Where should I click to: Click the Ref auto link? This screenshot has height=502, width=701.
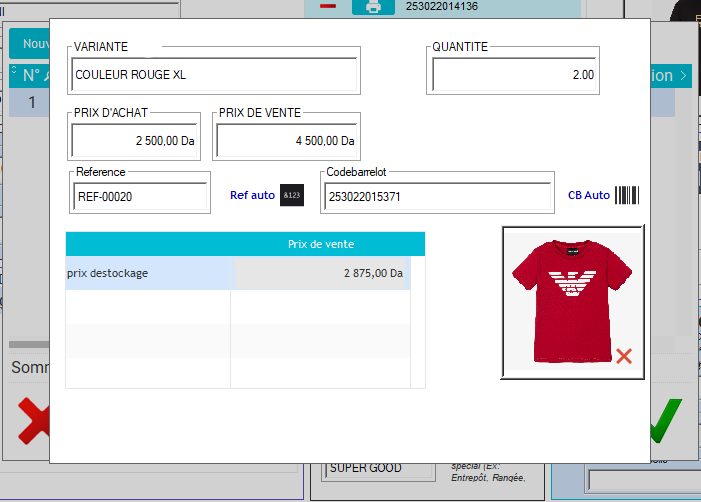(252, 196)
